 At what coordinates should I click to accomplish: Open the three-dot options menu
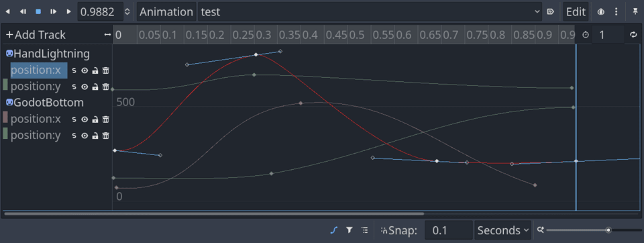click(616, 12)
